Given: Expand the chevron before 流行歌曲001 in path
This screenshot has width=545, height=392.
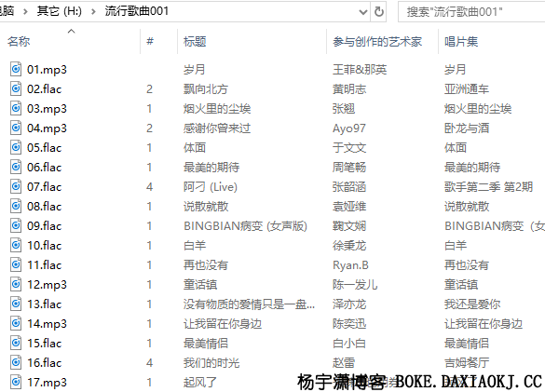Looking at the screenshot, I should [x=93, y=12].
